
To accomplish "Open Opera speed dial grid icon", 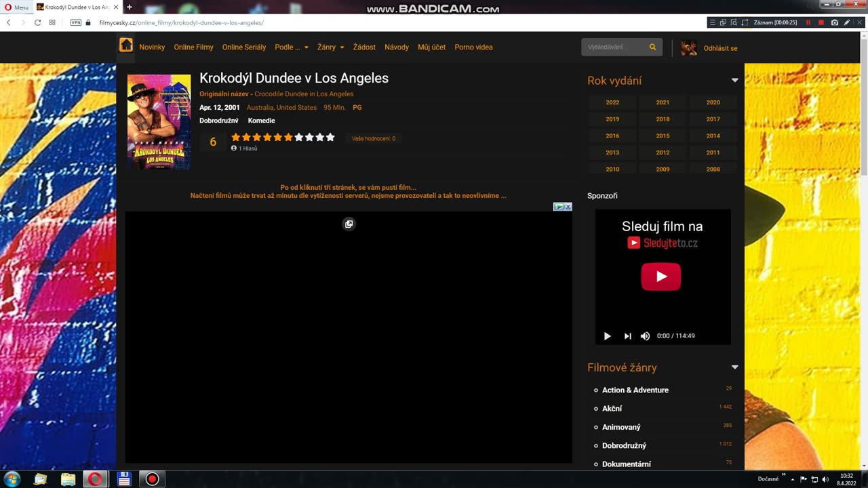I will point(52,22).
